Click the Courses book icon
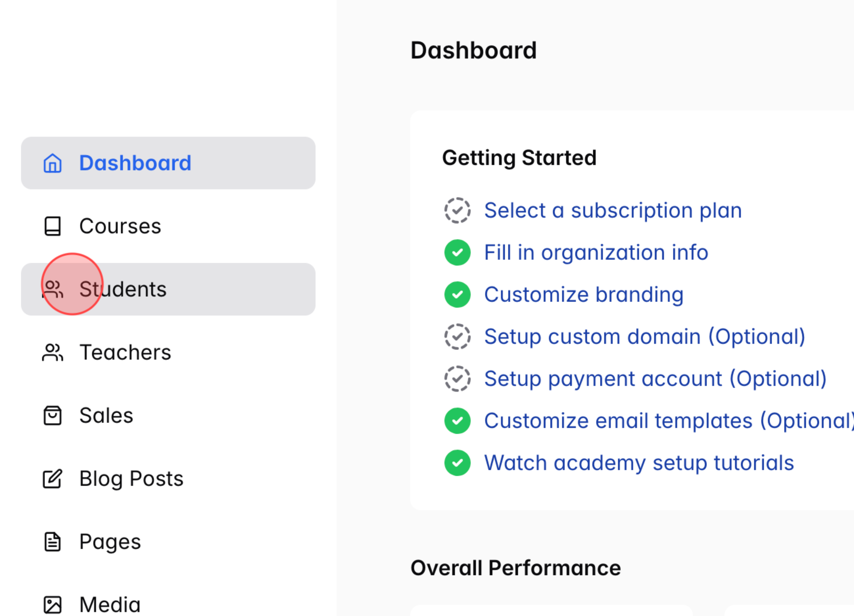Viewport: 854px width, 616px height. (53, 226)
